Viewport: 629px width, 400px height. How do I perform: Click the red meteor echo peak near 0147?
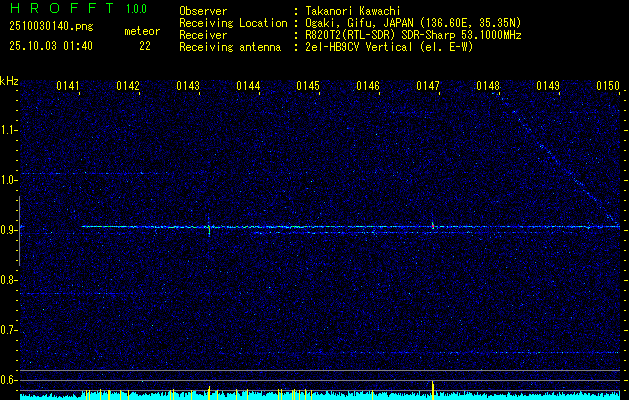pyautogui.click(x=433, y=226)
